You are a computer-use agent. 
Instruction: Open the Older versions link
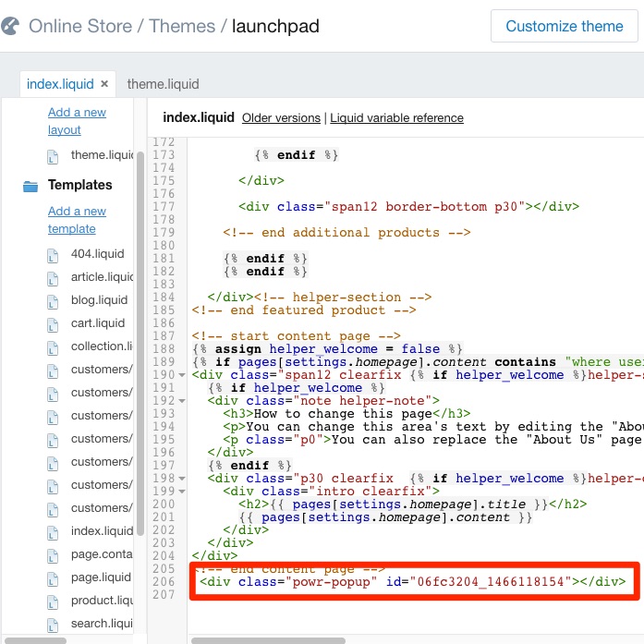(281, 118)
